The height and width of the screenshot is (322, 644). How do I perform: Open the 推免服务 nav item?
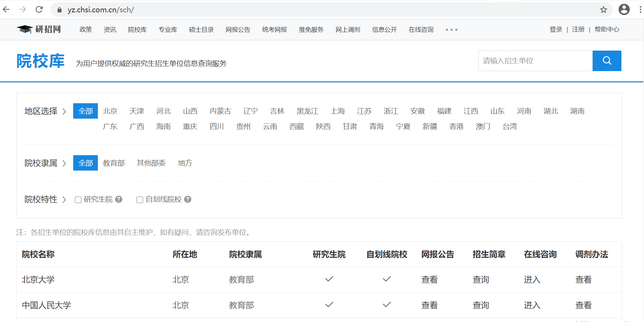point(311,30)
